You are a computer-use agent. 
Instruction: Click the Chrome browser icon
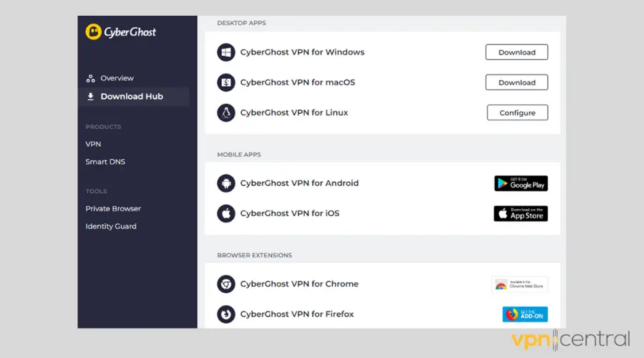(226, 284)
